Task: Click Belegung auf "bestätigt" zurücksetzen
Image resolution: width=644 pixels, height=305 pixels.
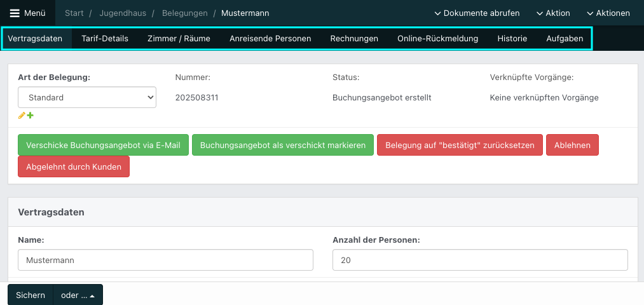Action: 460,145
